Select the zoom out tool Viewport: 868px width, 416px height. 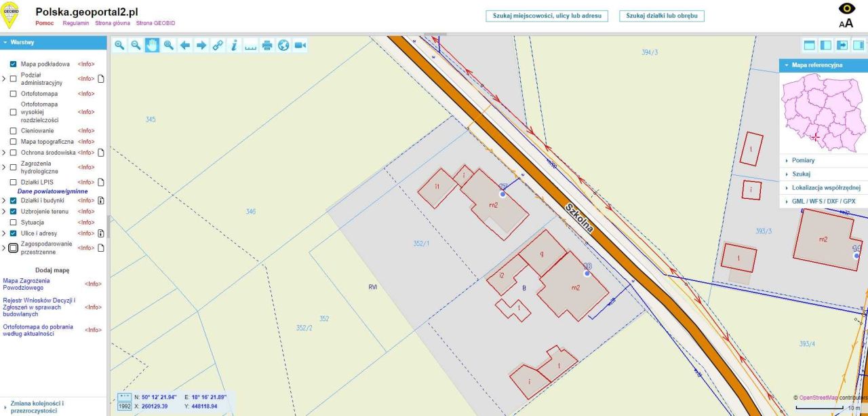point(136,45)
